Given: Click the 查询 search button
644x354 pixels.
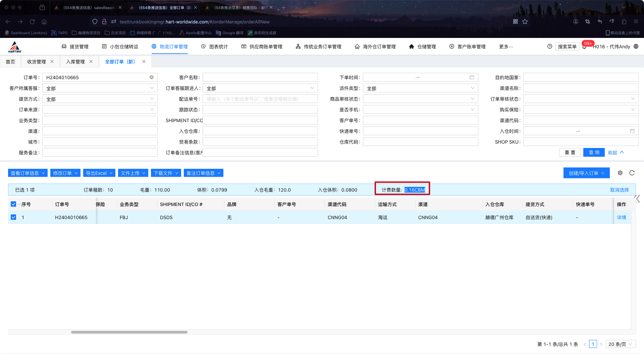Looking at the screenshot, I should (594, 152).
